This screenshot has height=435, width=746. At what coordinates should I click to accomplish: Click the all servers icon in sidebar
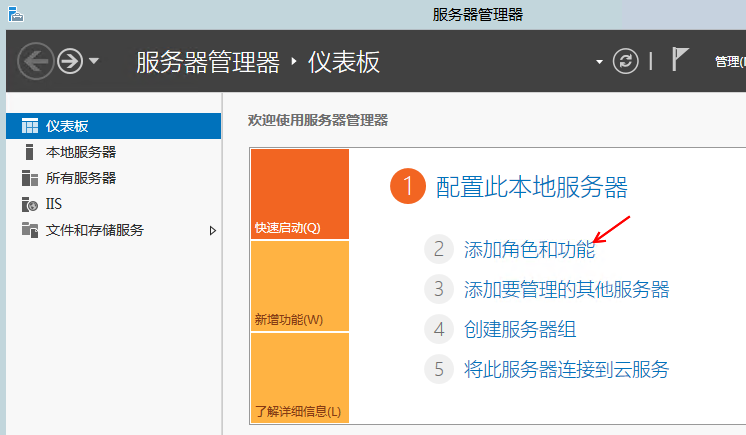click(30, 178)
